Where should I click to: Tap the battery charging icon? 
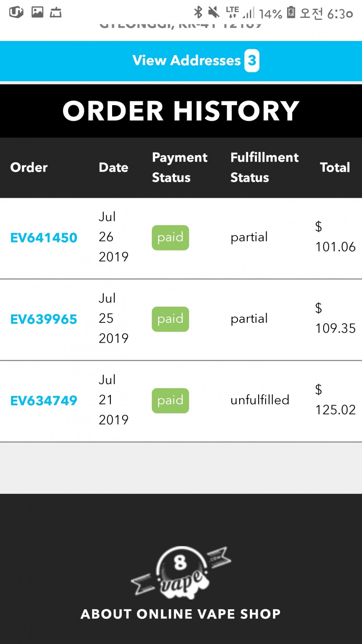(x=291, y=12)
